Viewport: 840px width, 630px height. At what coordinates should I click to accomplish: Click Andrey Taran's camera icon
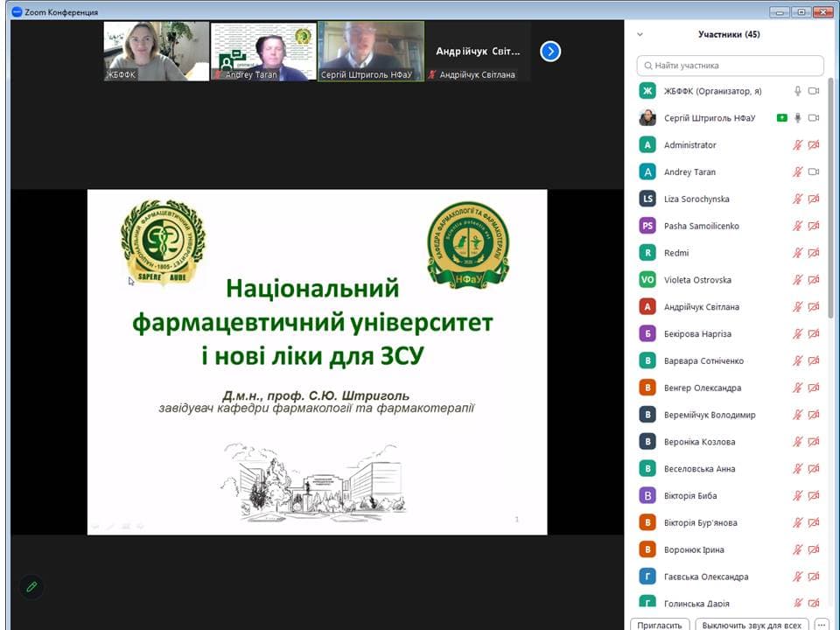[x=814, y=172]
